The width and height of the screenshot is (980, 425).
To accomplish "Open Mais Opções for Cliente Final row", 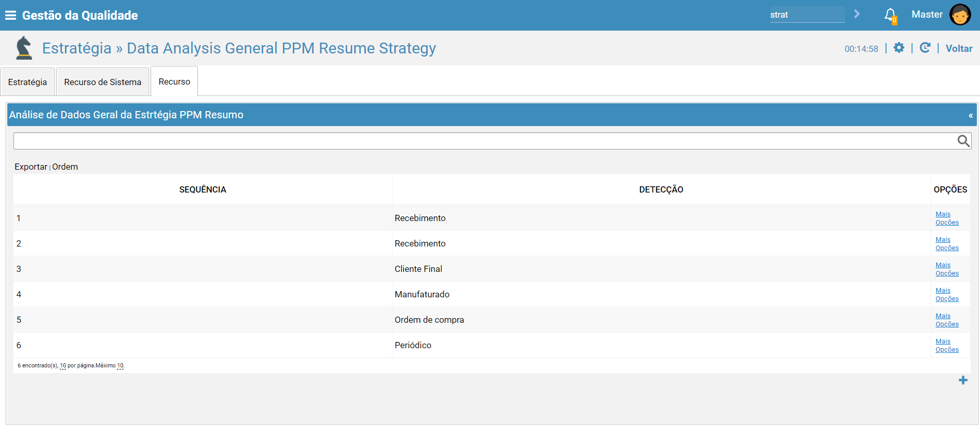I will [x=947, y=269].
